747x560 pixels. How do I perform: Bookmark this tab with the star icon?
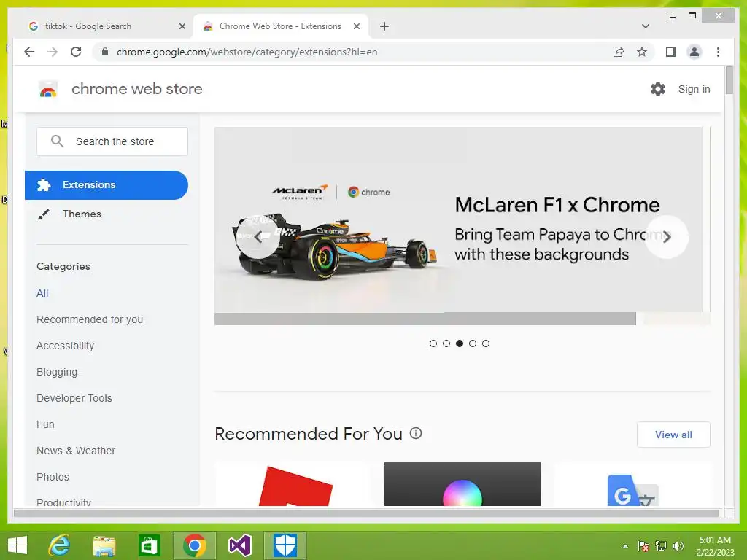tap(642, 52)
